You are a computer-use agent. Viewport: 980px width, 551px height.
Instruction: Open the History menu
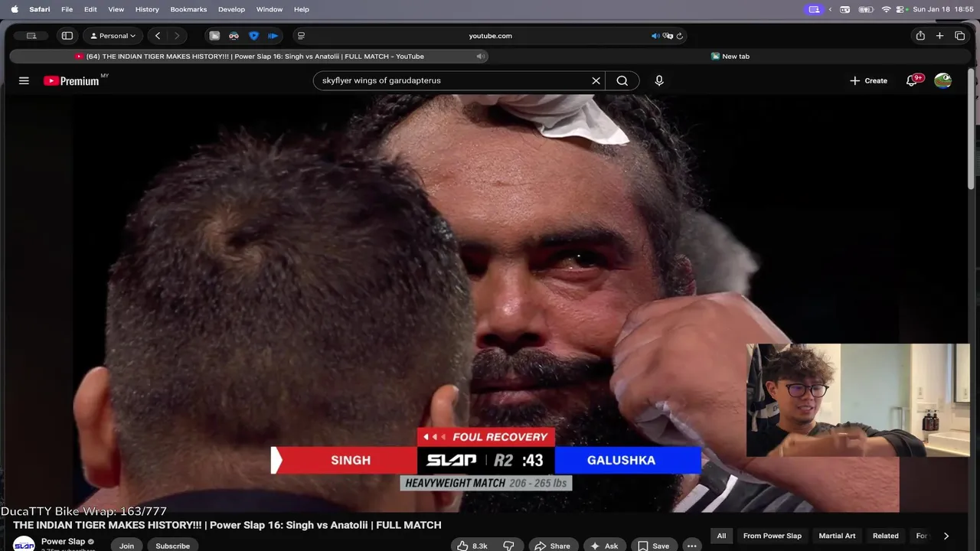[x=147, y=9]
